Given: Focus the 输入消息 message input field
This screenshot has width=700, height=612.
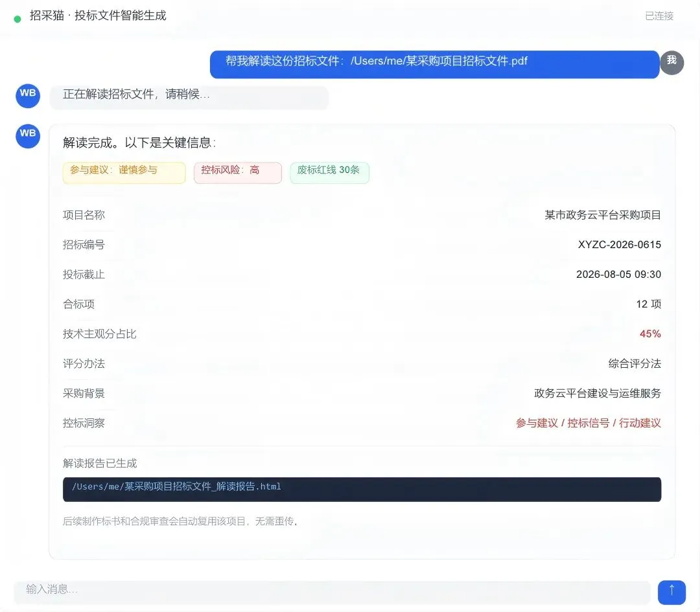Looking at the screenshot, I should 332,591.
